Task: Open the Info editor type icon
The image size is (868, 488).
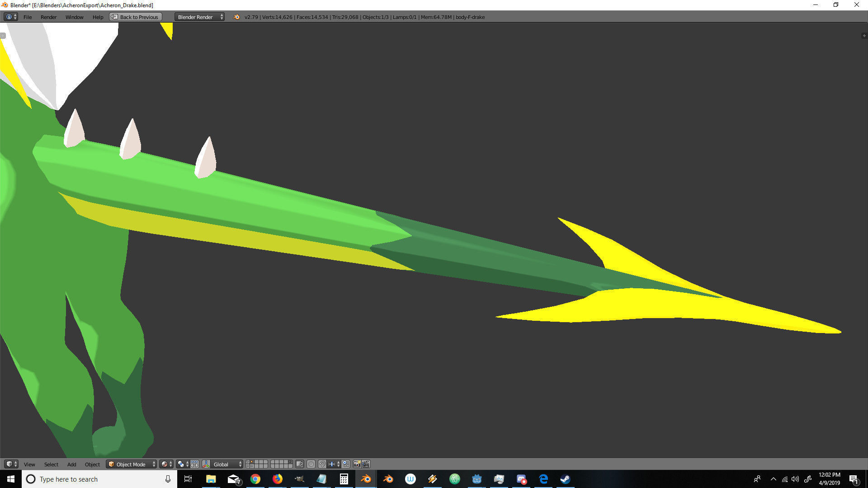Action: (x=10, y=17)
